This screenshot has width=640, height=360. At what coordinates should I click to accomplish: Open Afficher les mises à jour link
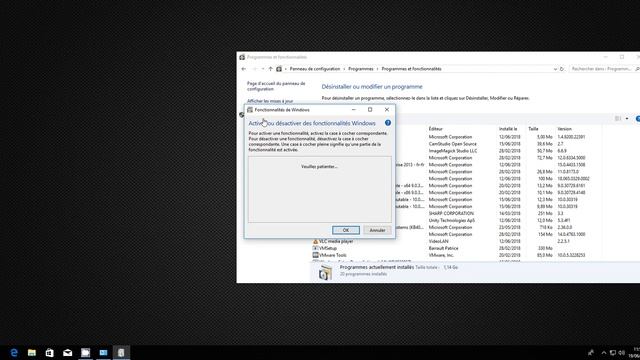[270, 101]
